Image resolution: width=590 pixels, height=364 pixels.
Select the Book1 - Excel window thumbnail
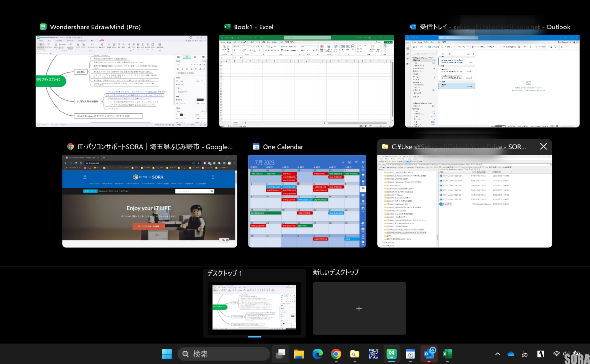306,81
